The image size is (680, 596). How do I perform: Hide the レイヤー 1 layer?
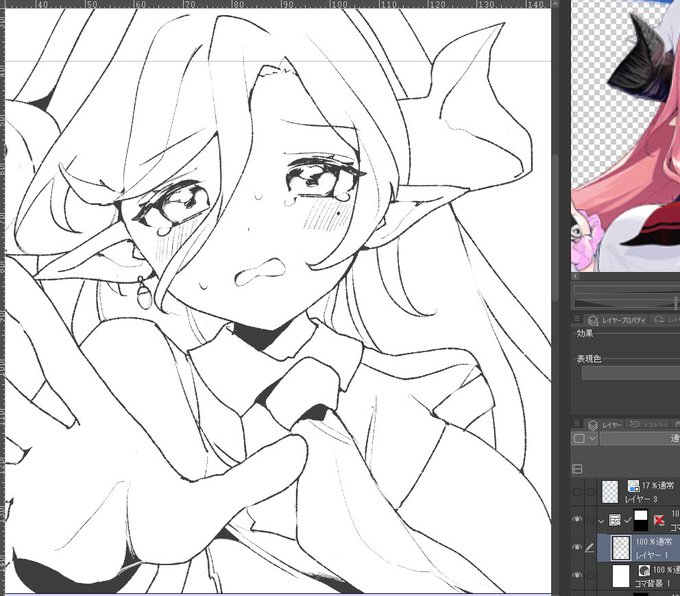577,547
